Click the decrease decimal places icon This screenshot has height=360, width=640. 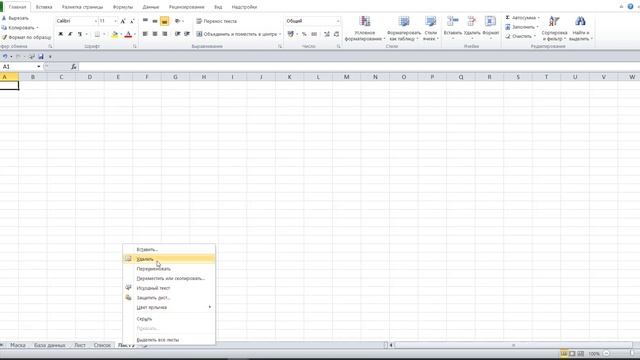click(x=336, y=34)
